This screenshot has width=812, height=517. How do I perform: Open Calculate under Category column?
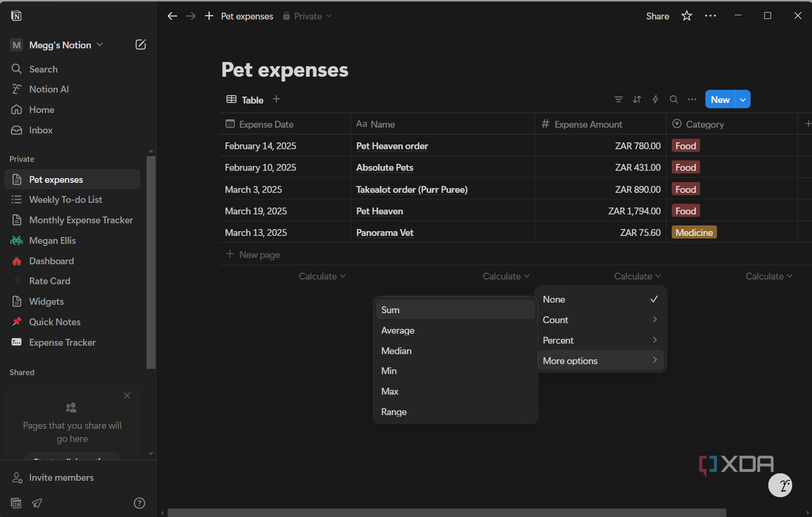[x=768, y=276]
